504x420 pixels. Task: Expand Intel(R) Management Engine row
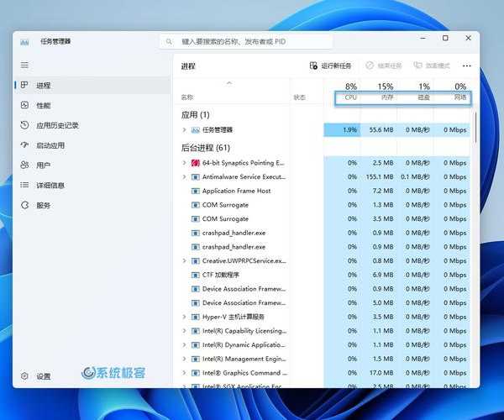pos(184,359)
